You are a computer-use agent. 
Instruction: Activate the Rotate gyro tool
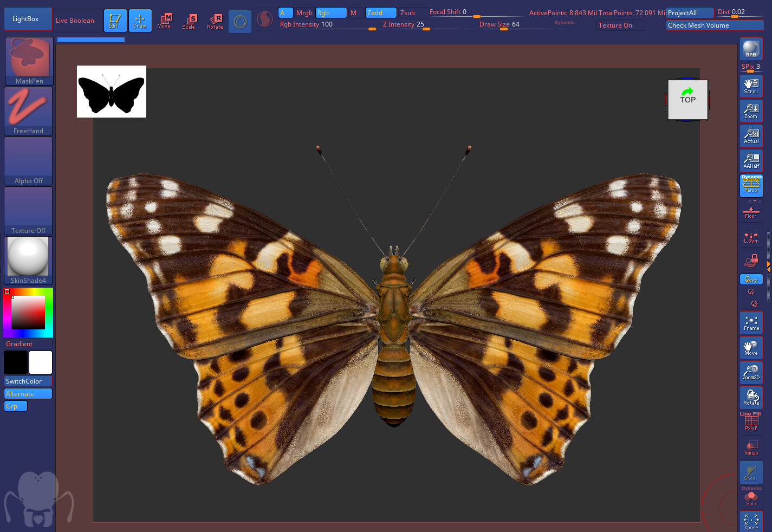(x=215, y=20)
